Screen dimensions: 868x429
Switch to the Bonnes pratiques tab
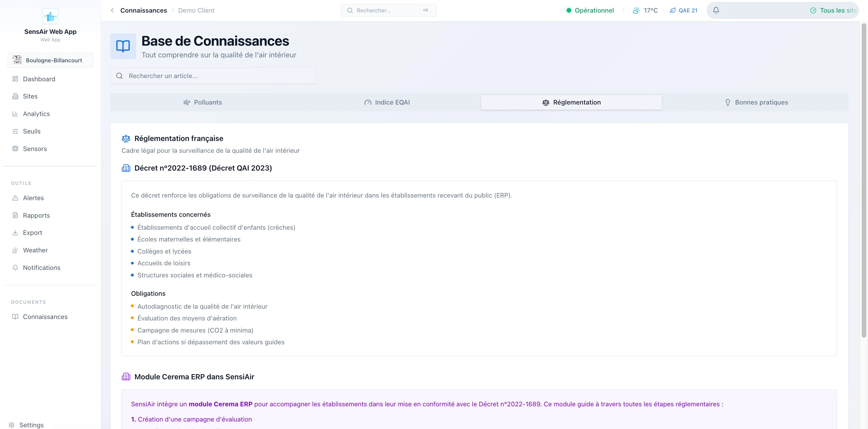pyautogui.click(x=756, y=103)
